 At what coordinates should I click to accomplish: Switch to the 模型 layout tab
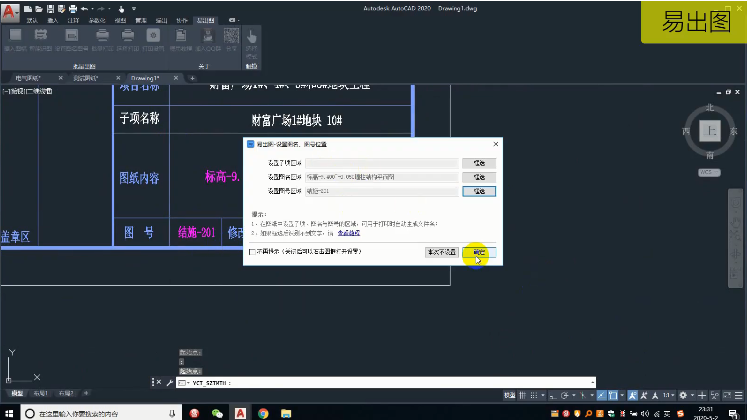[14, 393]
